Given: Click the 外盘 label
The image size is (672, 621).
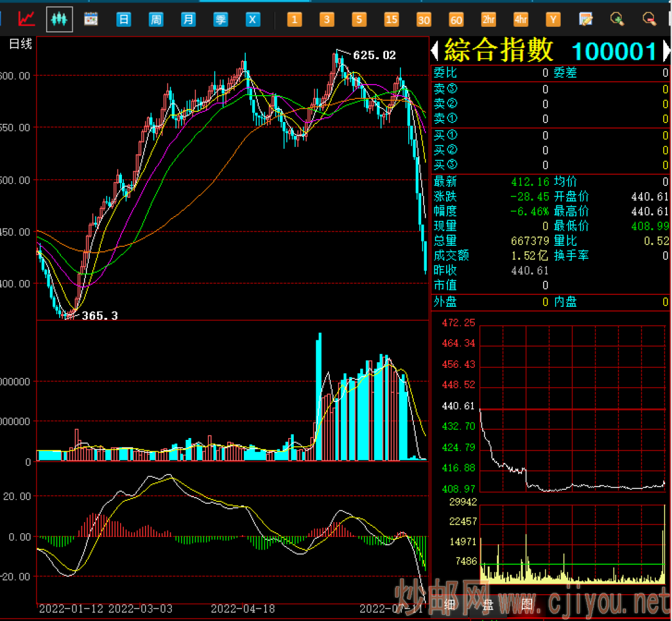Looking at the screenshot, I should pyautogui.click(x=445, y=302).
